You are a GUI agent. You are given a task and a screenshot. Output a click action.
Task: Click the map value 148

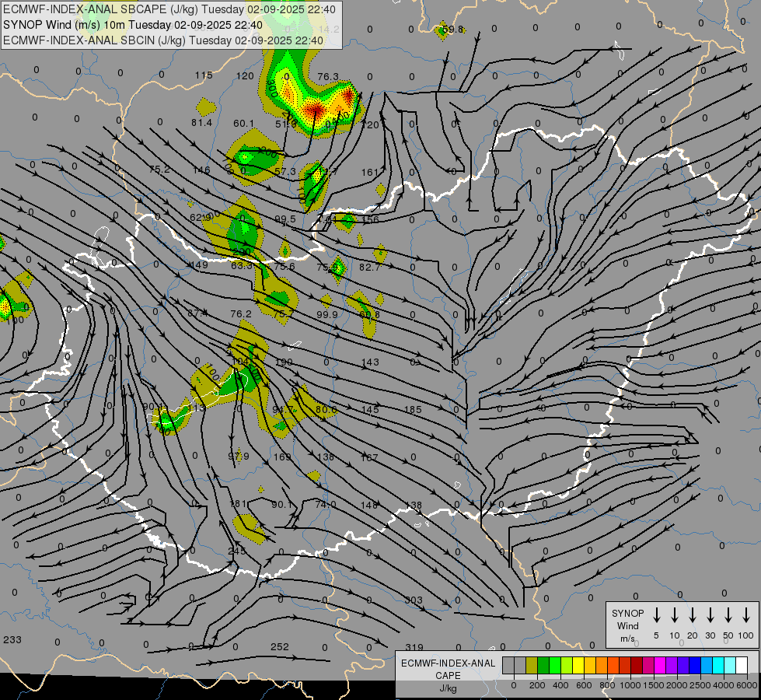coord(369,506)
